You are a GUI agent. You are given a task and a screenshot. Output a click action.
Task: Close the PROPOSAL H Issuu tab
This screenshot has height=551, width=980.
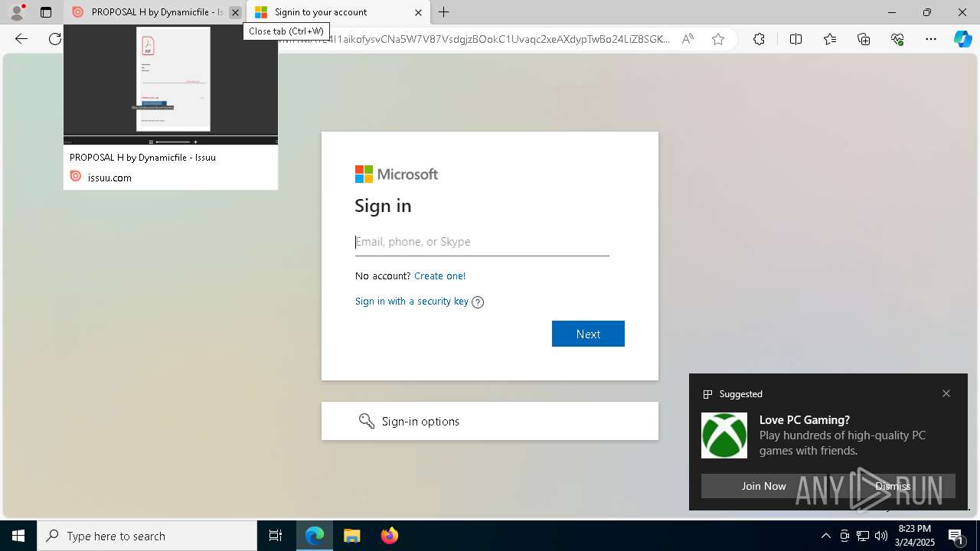pyautogui.click(x=235, y=12)
